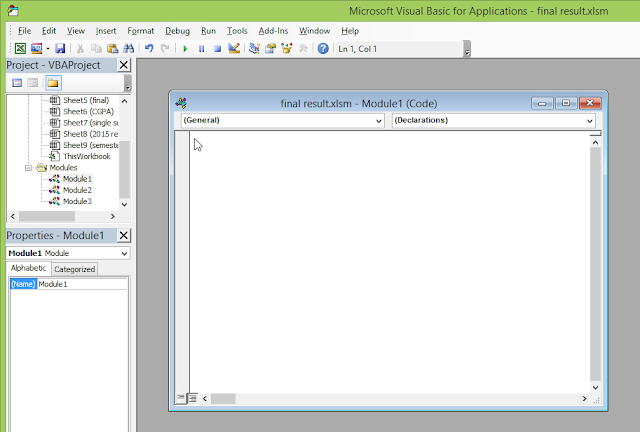The image size is (640, 432).
Task: Toggle Folders view in Project panel
Action: [x=53, y=83]
